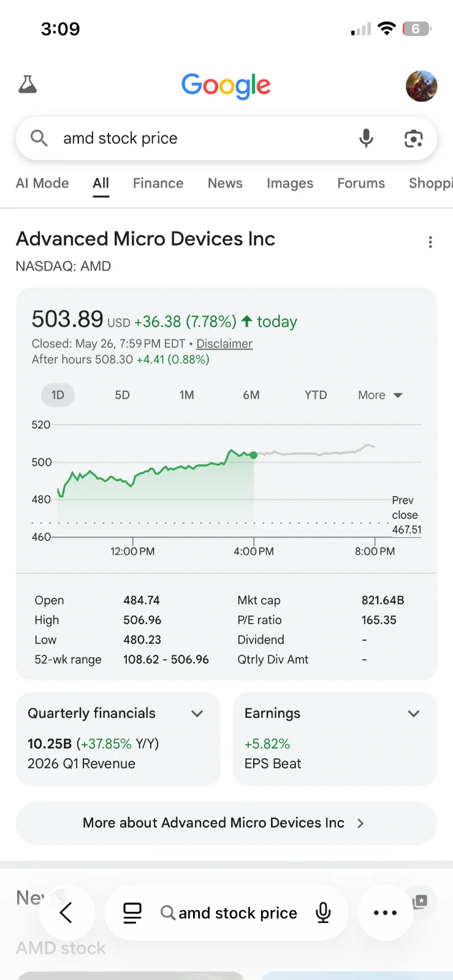Select the 5D chart range
Screen dimensions: 453x980
[x=123, y=395]
